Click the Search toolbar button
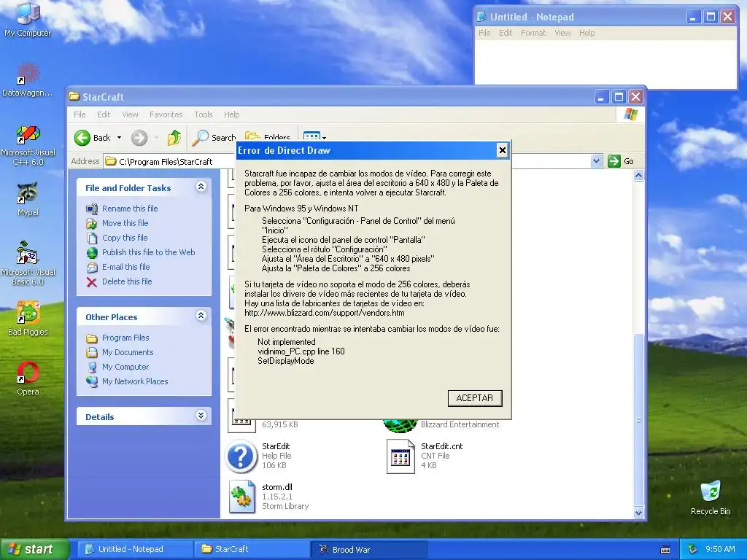 pos(214,138)
